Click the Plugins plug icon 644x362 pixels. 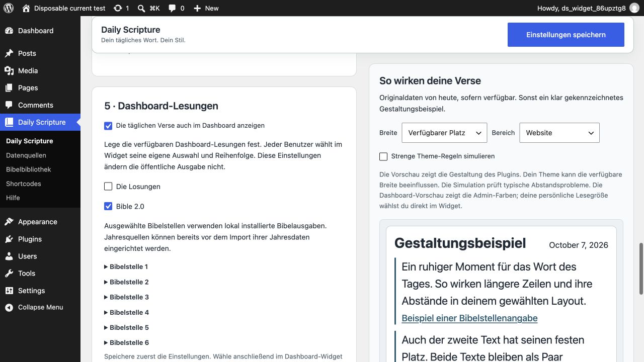point(9,239)
